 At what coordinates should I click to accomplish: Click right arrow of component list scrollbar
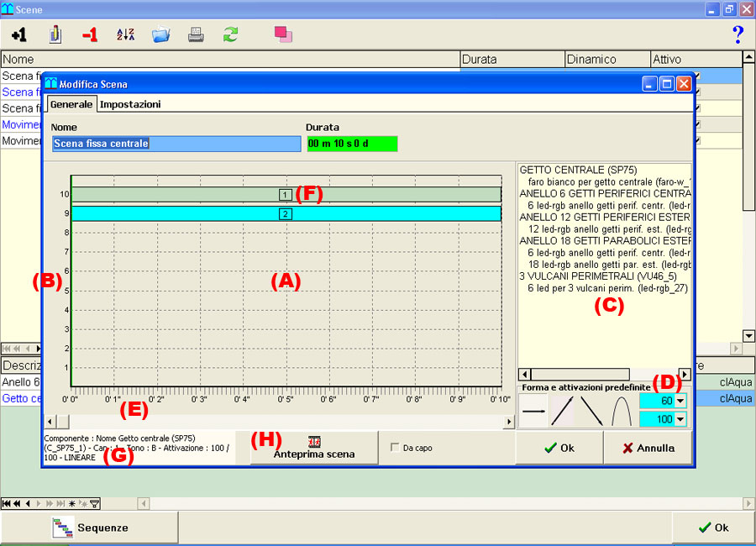coord(685,374)
